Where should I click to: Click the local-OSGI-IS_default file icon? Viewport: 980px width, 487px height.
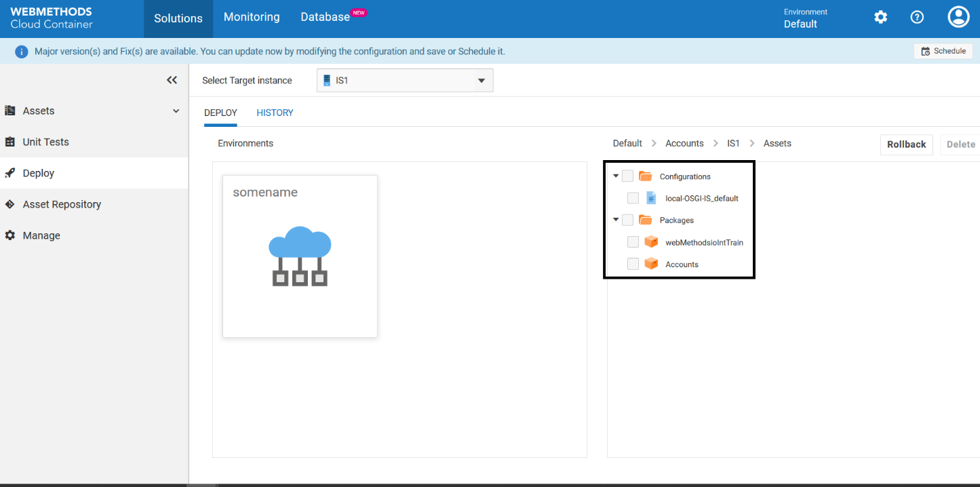coord(651,198)
